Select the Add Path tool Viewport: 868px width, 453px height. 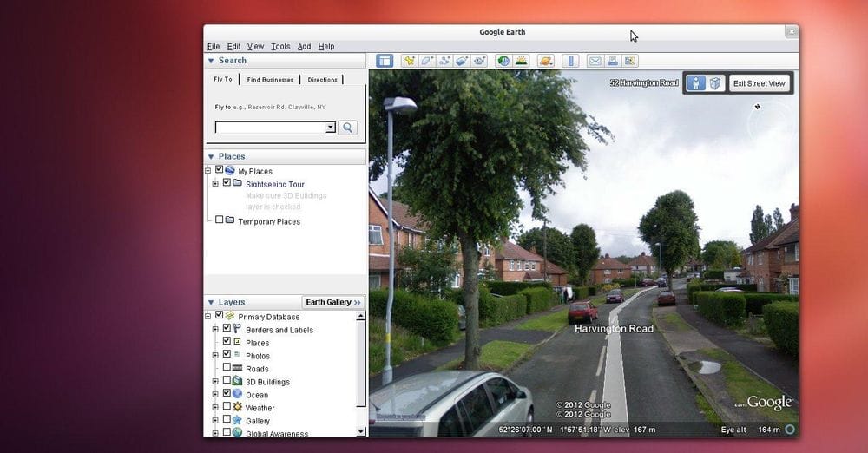pyautogui.click(x=444, y=61)
